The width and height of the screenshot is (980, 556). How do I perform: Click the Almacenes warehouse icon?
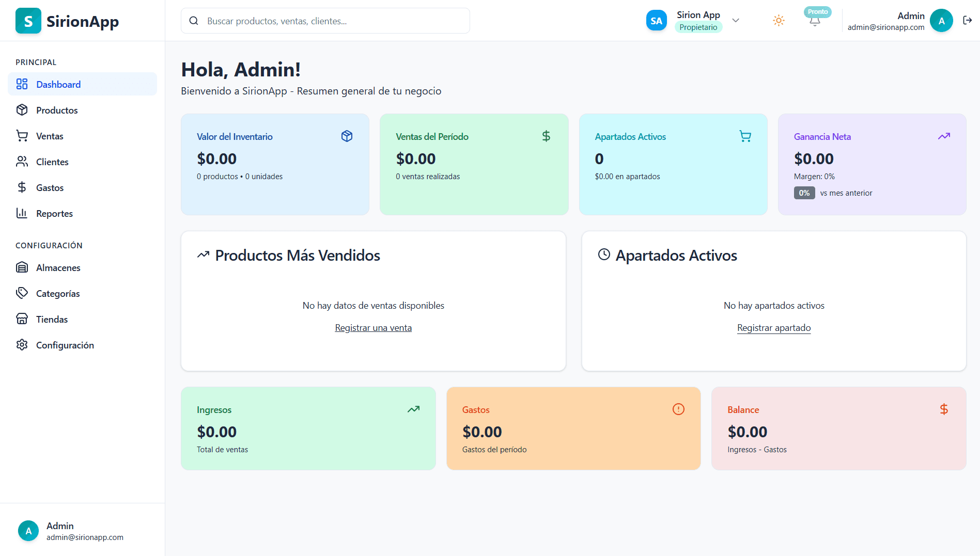click(22, 267)
